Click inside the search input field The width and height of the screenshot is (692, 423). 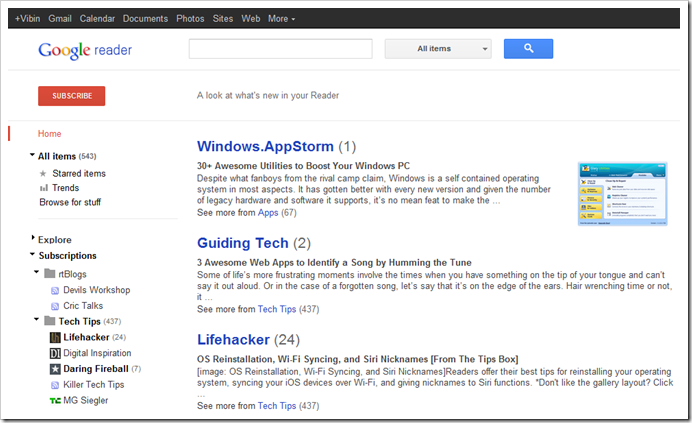281,49
